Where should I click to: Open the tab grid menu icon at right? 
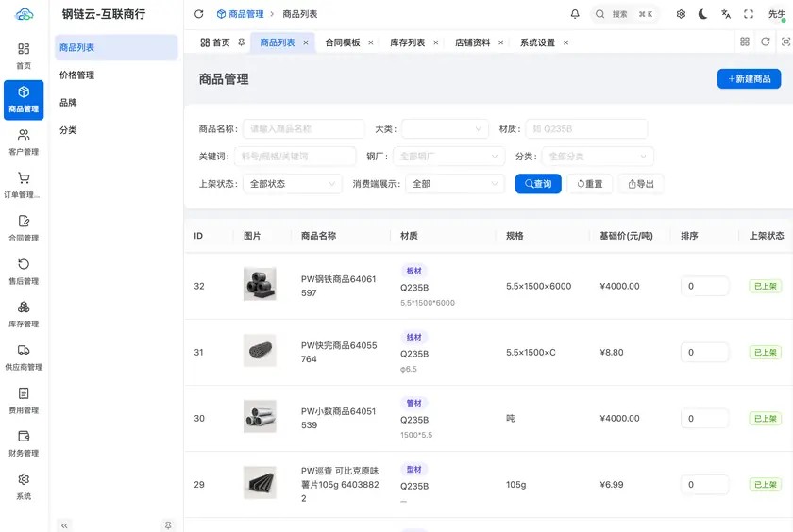coord(745,42)
